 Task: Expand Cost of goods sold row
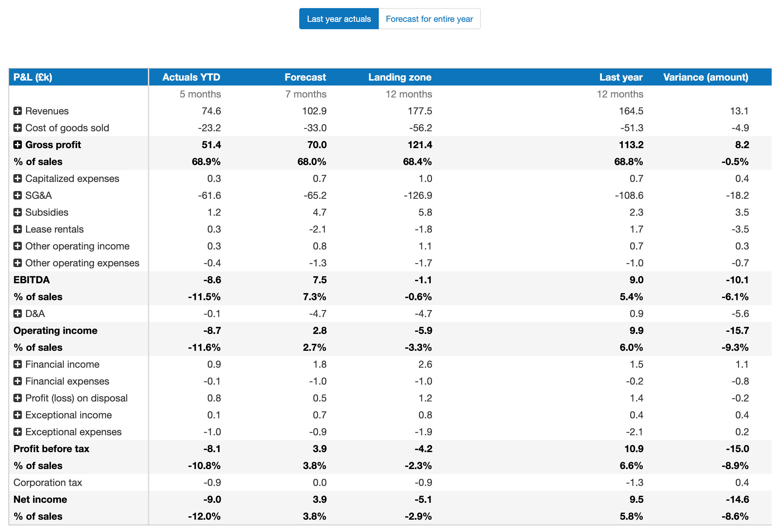tap(18, 128)
